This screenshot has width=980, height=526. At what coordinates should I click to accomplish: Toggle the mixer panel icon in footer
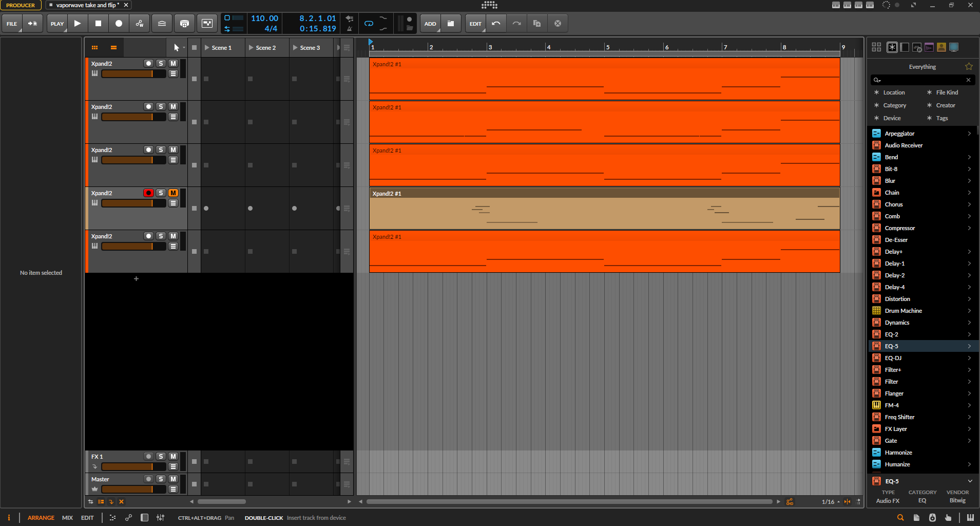click(160, 518)
